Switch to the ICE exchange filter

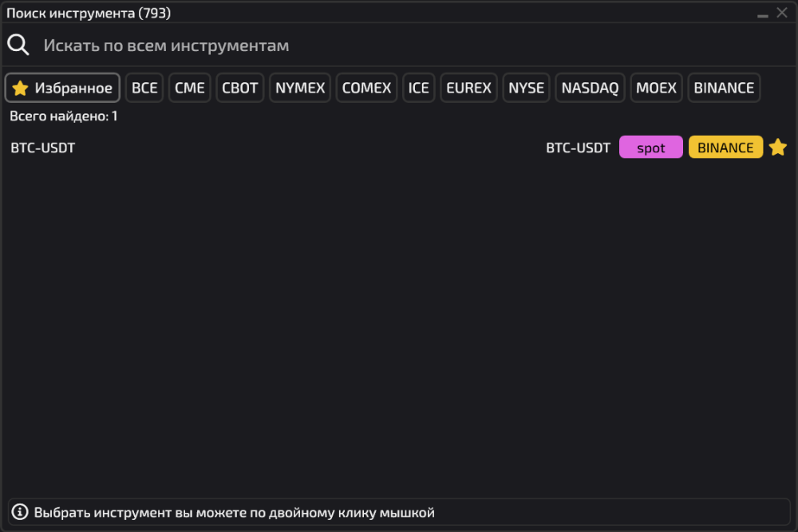tap(419, 88)
